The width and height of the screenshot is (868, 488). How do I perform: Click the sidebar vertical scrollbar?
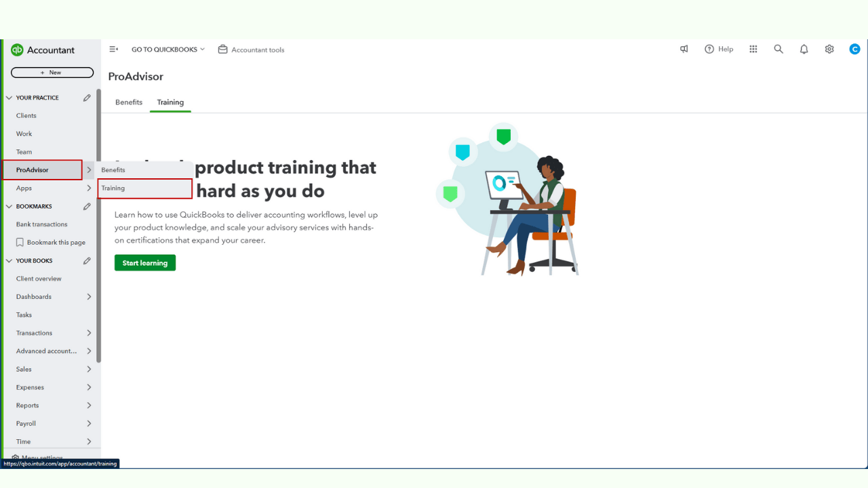click(99, 226)
